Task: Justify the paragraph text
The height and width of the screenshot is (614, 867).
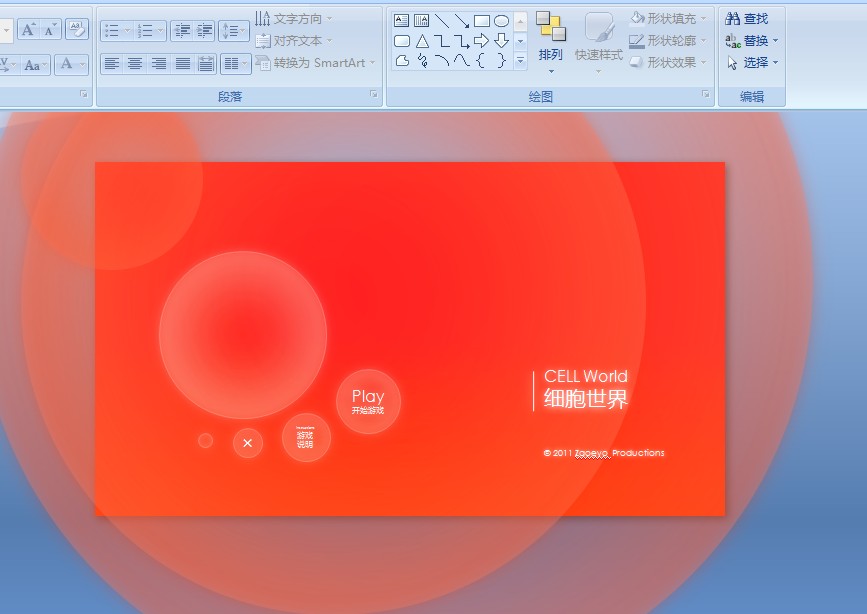Action: pos(182,64)
